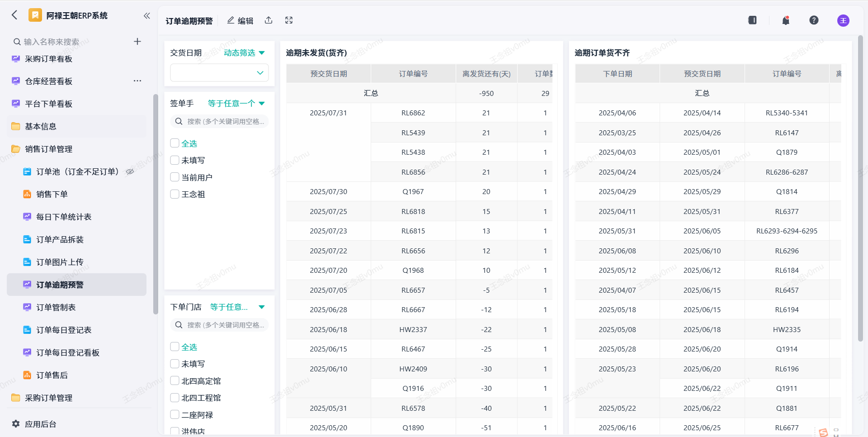Viewport: 868px width, 437px height.
Task: Select order RL6293-6294-6295 cell
Action: point(787,231)
